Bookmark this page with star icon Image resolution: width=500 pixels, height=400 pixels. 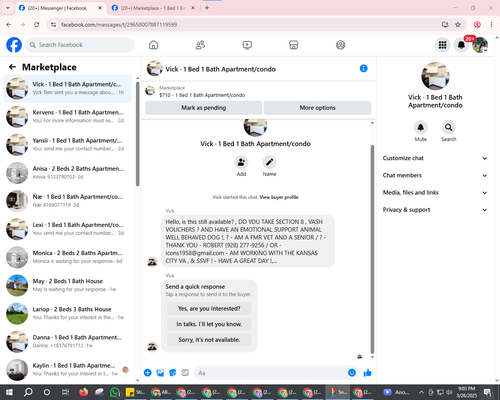[458, 24]
